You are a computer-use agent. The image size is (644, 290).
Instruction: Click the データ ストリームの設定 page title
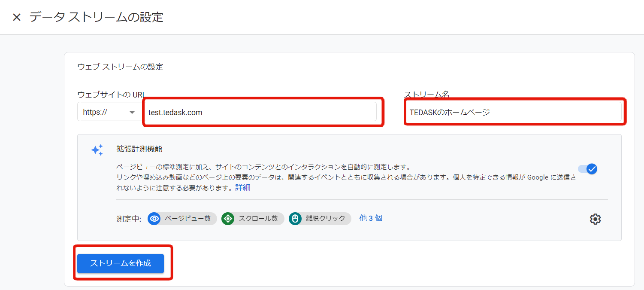tap(97, 18)
